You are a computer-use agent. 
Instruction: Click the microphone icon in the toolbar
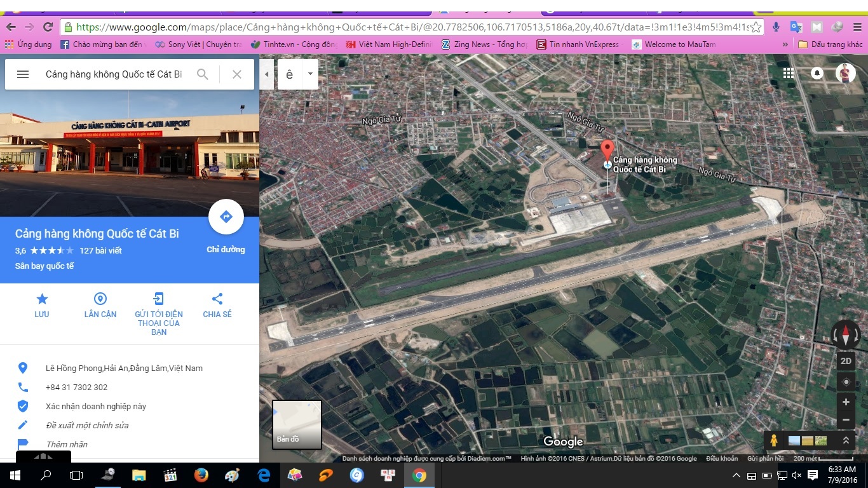click(x=776, y=27)
